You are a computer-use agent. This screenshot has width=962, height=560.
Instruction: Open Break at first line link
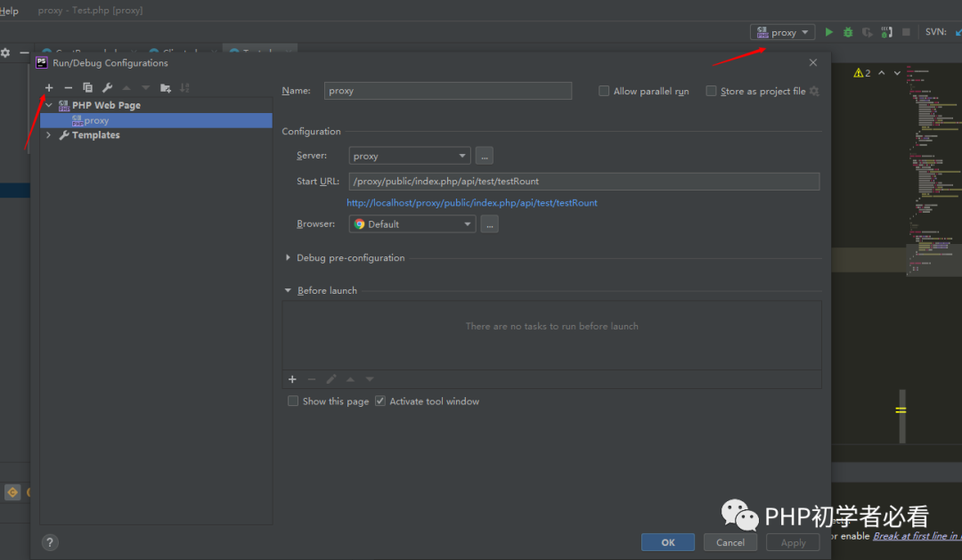click(x=917, y=536)
